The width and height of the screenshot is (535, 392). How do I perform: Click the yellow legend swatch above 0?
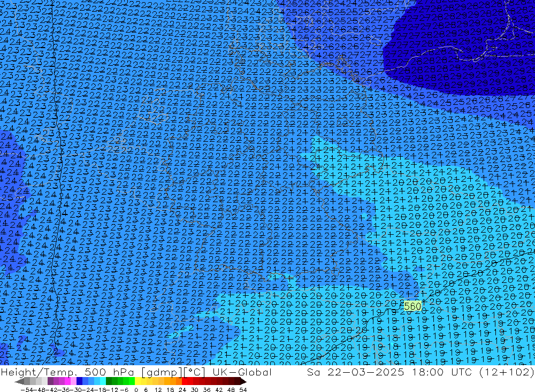coord(137,381)
